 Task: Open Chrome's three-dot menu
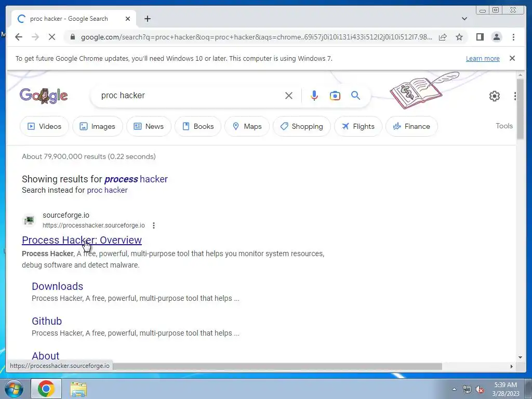point(513,37)
